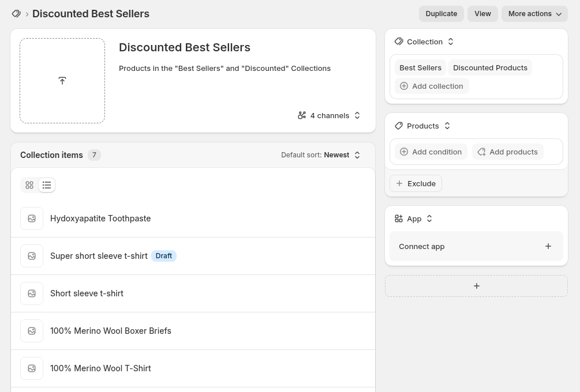This screenshot has height=392, width=580.
Task: Open 100% Merino Wool T-Shirt
Action: [100, 368]
